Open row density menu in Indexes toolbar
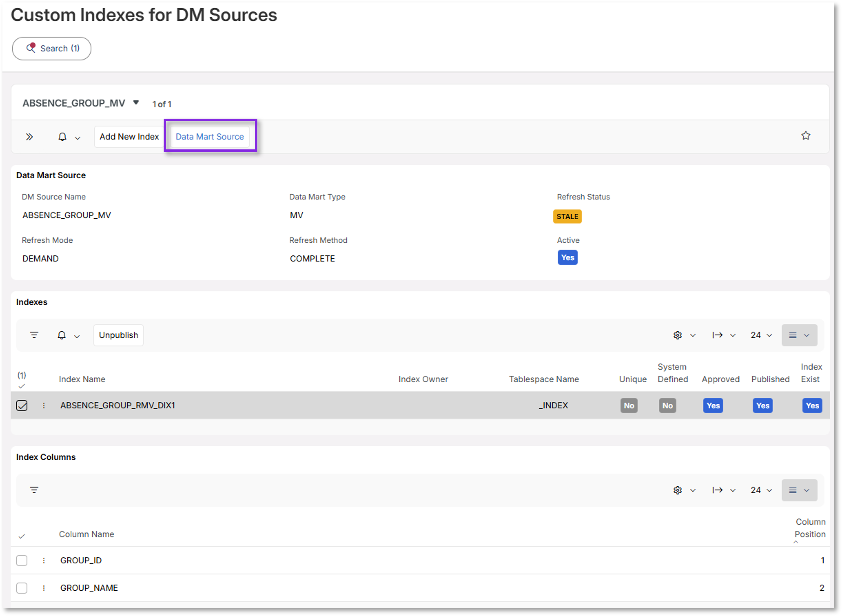 [x=799, y=335]
